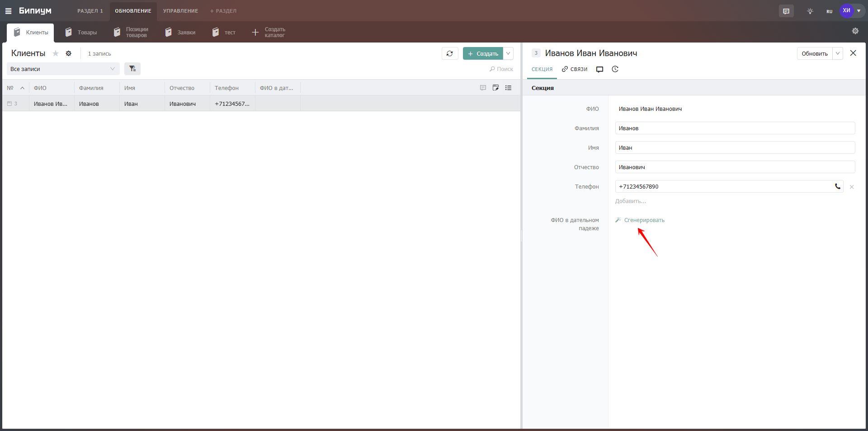Open notifications chat icon in header

point(786,11)
